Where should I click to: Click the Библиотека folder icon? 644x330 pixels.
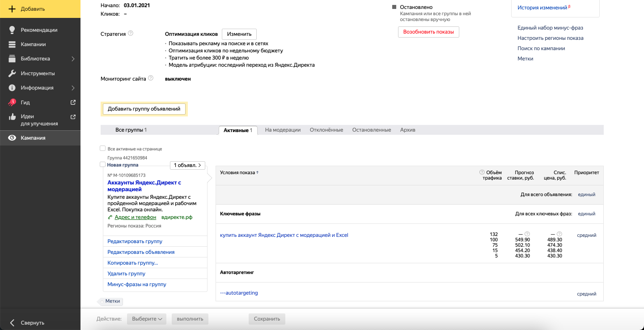pyautogui.click(x=12, y=59)
